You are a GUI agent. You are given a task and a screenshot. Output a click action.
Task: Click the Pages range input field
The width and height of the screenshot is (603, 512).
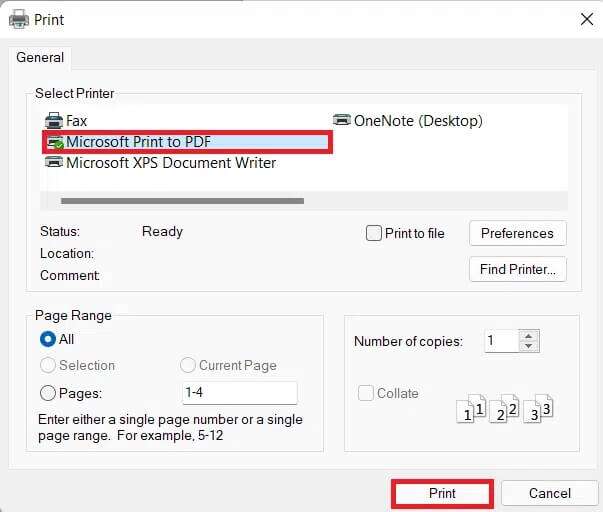240,393
